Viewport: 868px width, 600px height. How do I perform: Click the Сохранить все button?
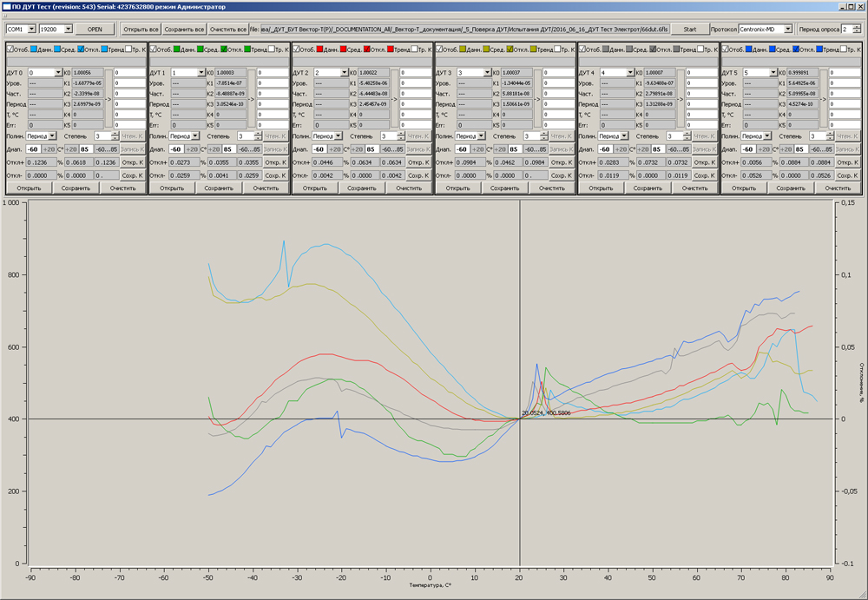pos(184,29)
